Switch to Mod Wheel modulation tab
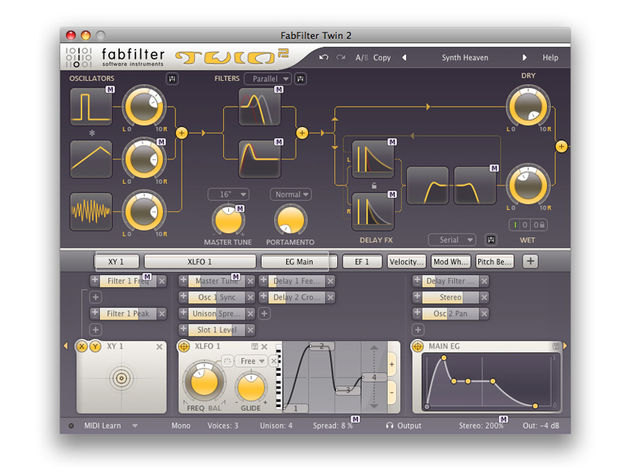The image size is (630, 473). point(451,262)
